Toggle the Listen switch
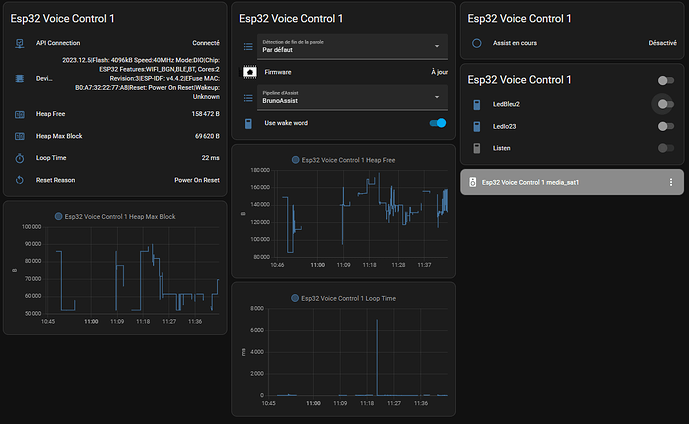The width and height of the screenshot is (689, 424). coord(664,148)
